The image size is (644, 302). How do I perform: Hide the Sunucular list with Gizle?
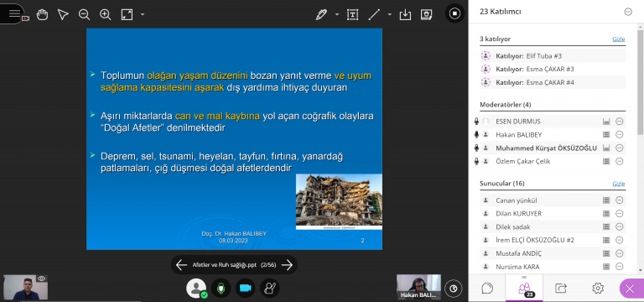point(619,184)
